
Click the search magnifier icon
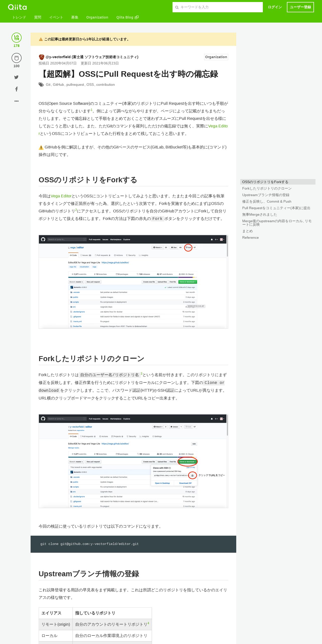coord(177,7)
